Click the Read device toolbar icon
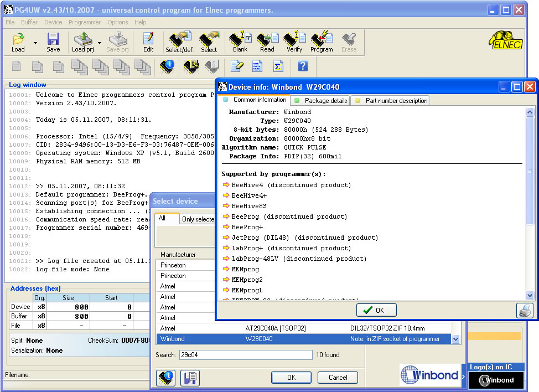The image size is (539, 392). (267, 42)
